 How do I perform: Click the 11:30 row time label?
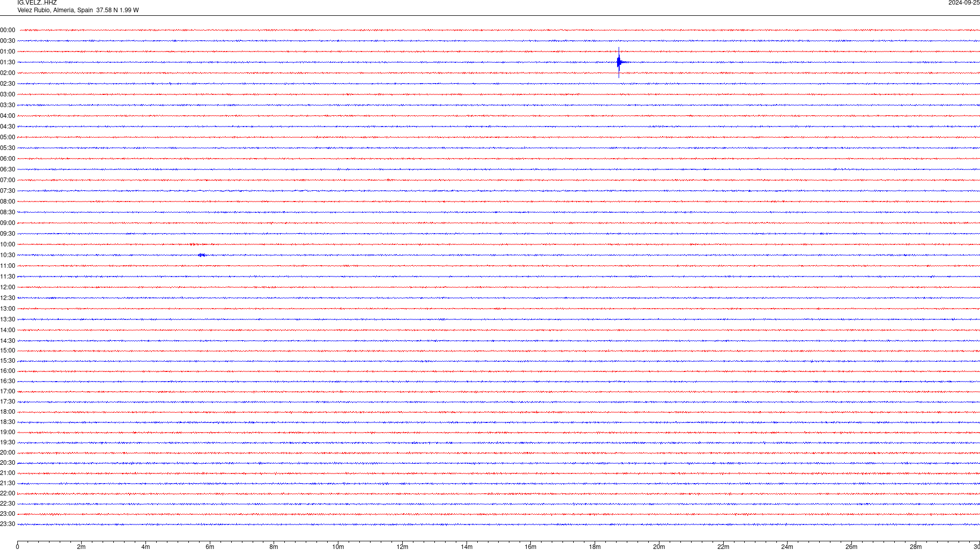coord(8,277)
